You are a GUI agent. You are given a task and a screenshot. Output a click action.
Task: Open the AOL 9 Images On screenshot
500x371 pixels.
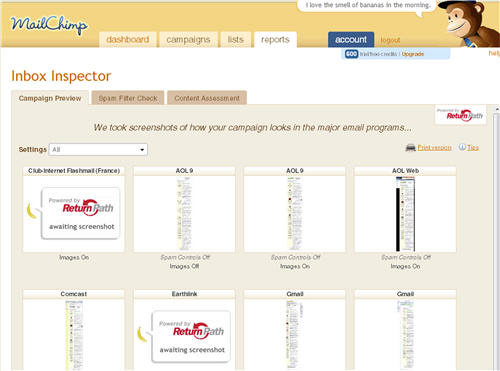tap(295, 214)
